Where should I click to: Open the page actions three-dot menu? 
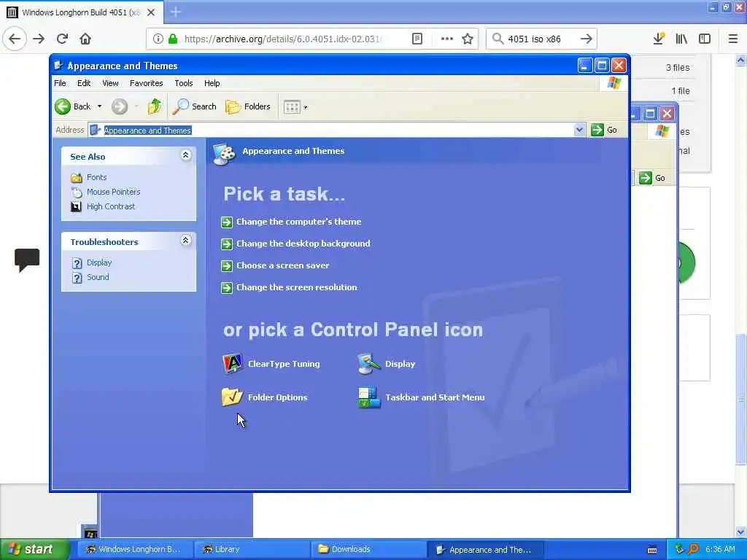[447, 39]
